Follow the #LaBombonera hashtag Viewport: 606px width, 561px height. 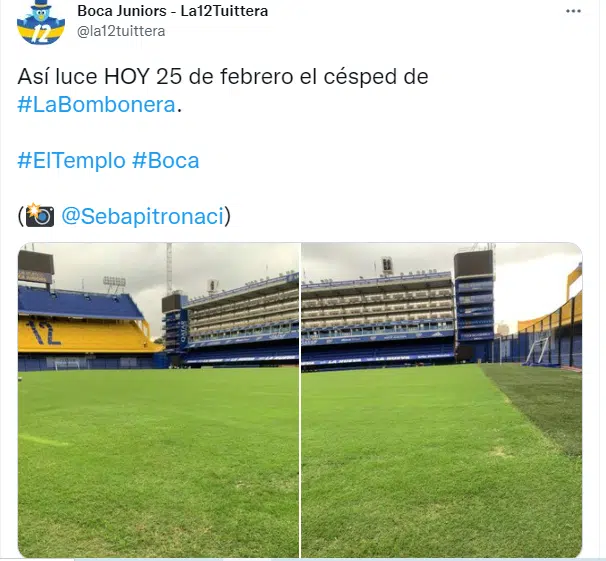point(96,105)
